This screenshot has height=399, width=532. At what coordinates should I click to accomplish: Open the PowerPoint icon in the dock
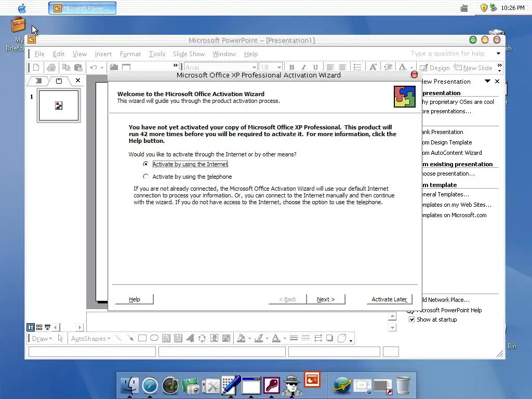pos(312,380)
